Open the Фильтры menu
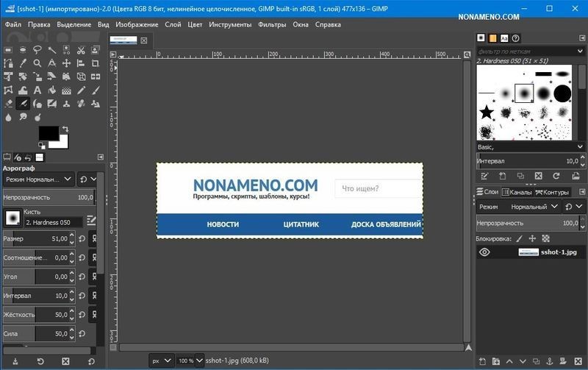588x370 pixels. pyautogui.click(x=272, y=24)
